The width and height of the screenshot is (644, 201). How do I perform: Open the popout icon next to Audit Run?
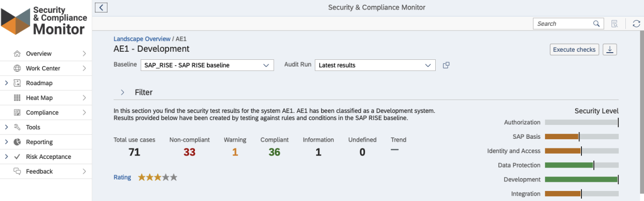pyautogui.click(x=446, y=65)
